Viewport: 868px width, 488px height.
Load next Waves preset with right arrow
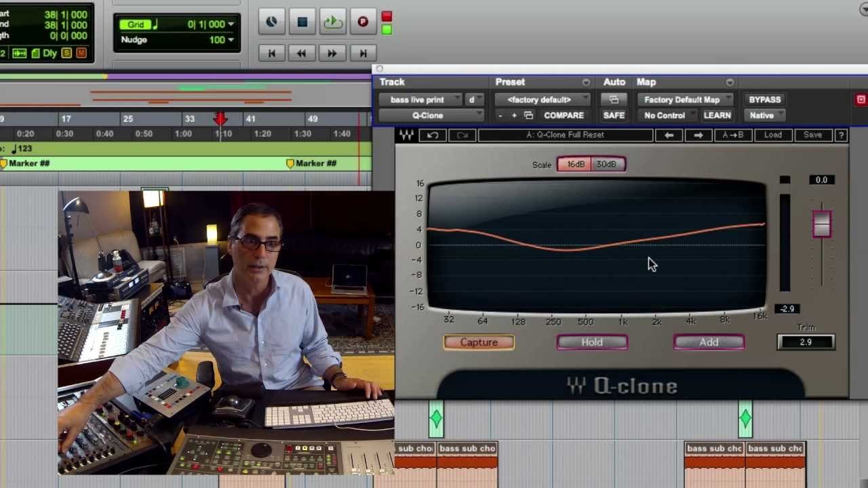pyautogui.click(x=698, y=135)
